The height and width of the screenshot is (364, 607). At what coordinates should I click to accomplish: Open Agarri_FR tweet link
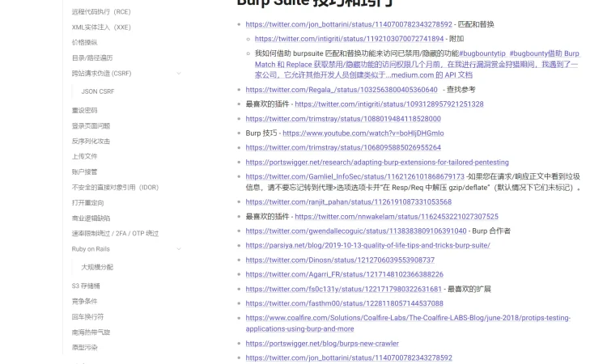tap(344, 274)
